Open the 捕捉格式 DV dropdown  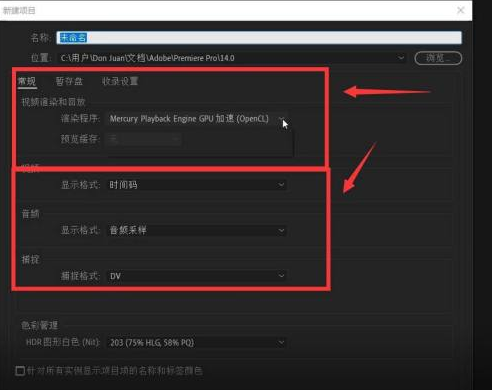click(x=197, y=276)
